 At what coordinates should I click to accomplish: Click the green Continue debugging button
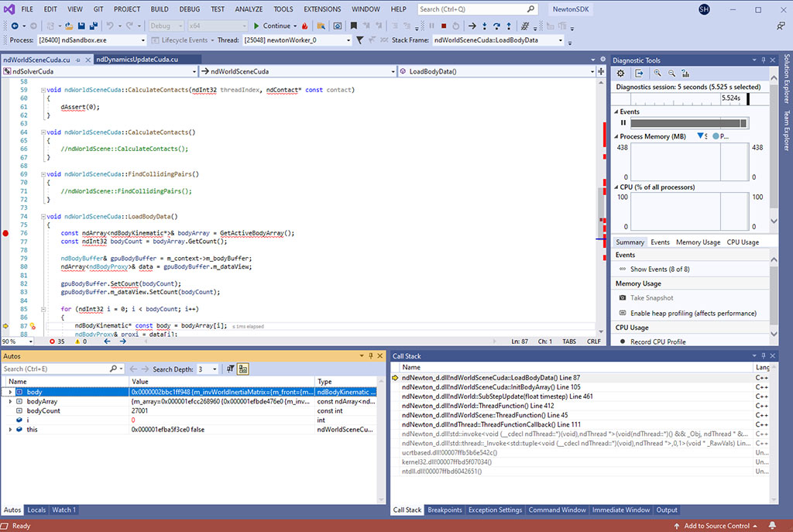pyautogui.click(x=272, y=26)
